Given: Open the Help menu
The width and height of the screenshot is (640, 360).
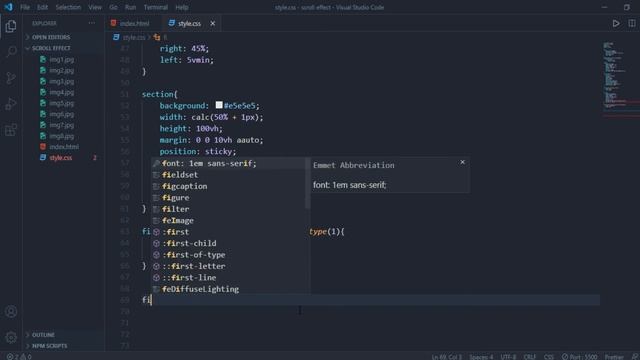Looking at the screenshot, I should (x=182, y=7).
